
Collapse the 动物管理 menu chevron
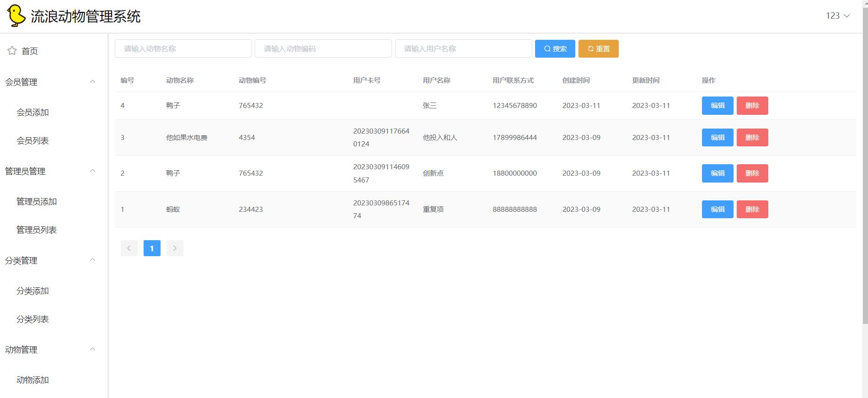pyautogui.click(x=92, y=349)
